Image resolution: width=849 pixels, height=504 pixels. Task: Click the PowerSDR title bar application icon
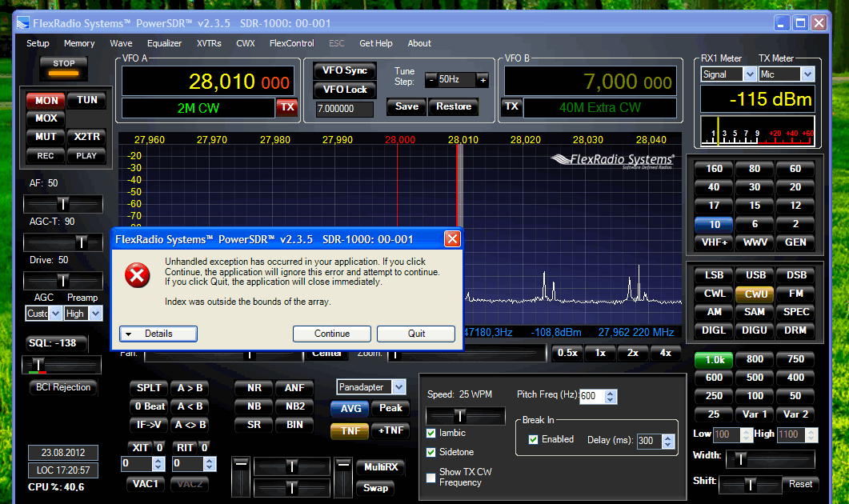coord(22,23)
